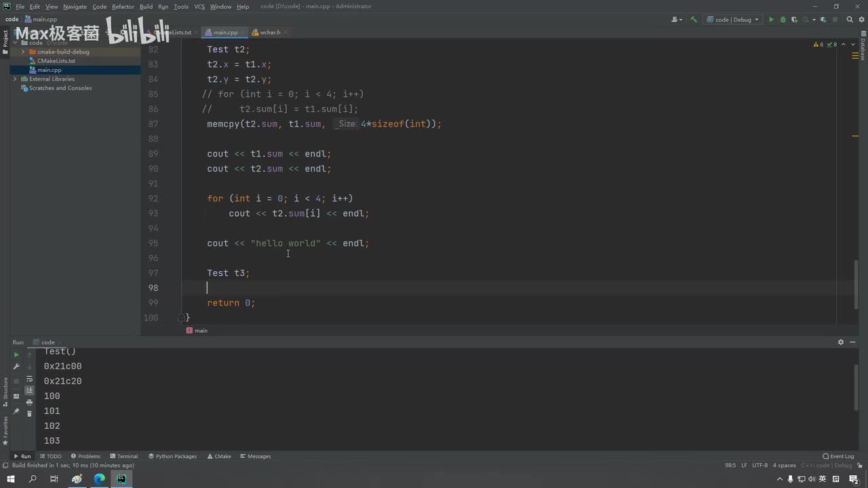Click the editor vertical scrollbar thumb

coord(857,285)
